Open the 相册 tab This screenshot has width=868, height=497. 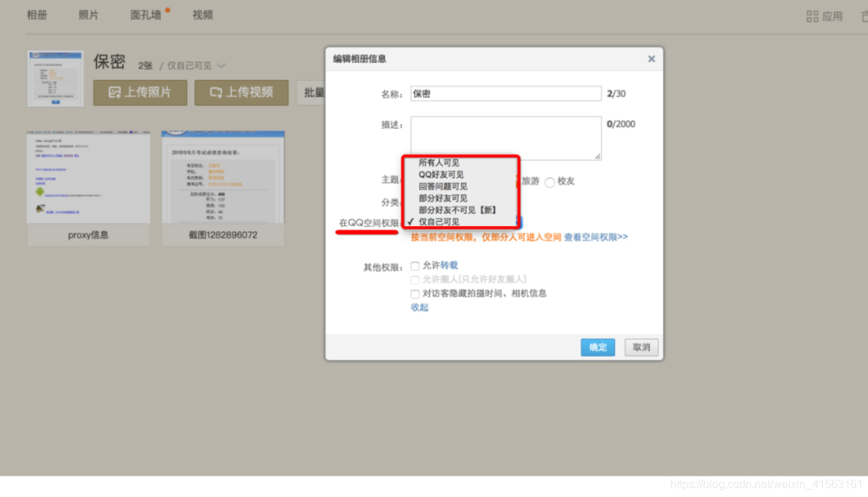[37, 15]
